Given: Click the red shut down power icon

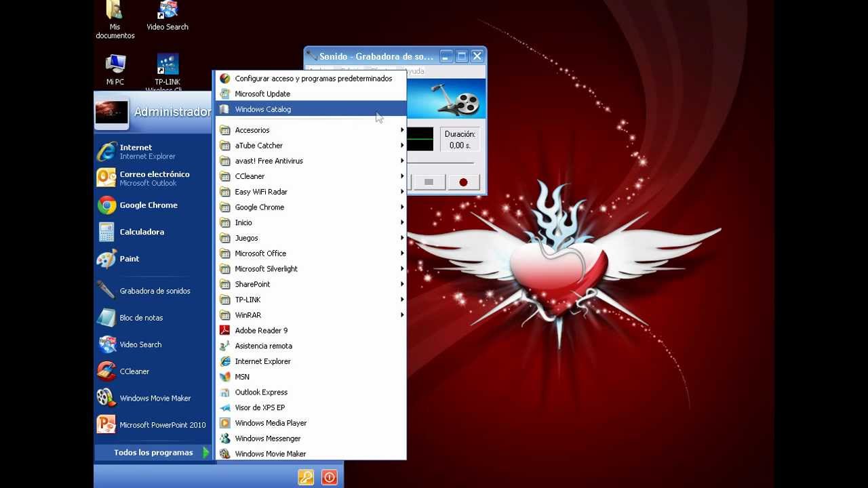Looking at the screenshot, I should [330, 477].
